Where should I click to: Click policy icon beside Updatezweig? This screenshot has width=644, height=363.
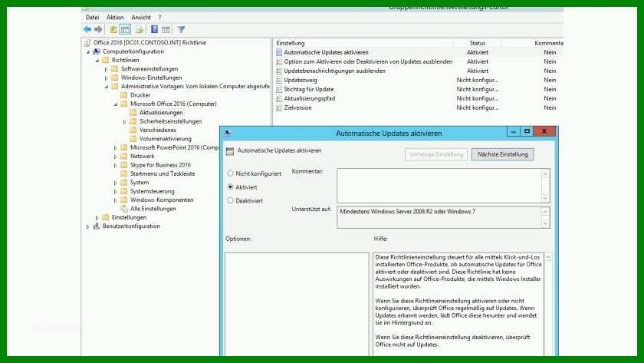click(x=279, y=80)
